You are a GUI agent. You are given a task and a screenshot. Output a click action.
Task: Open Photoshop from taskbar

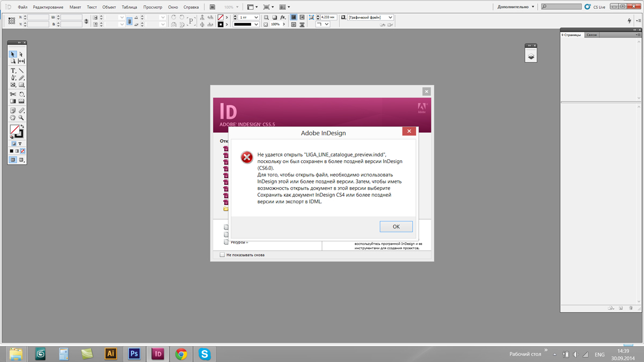[134, 353]
